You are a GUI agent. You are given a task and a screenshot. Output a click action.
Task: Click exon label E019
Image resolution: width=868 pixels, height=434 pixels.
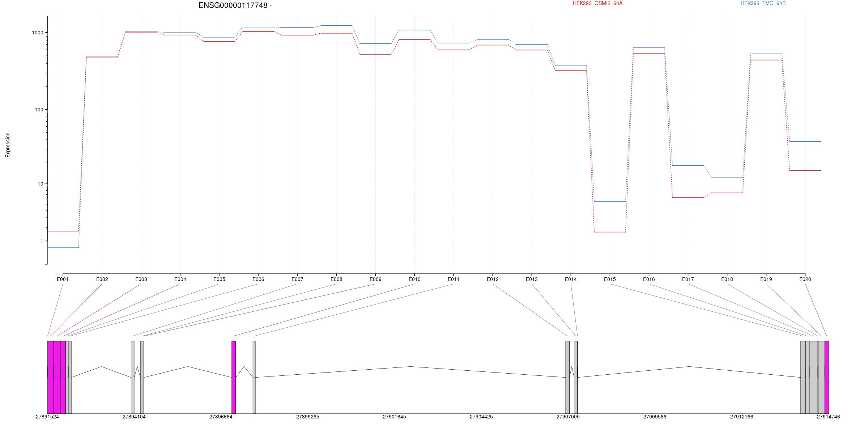[766, 279]
